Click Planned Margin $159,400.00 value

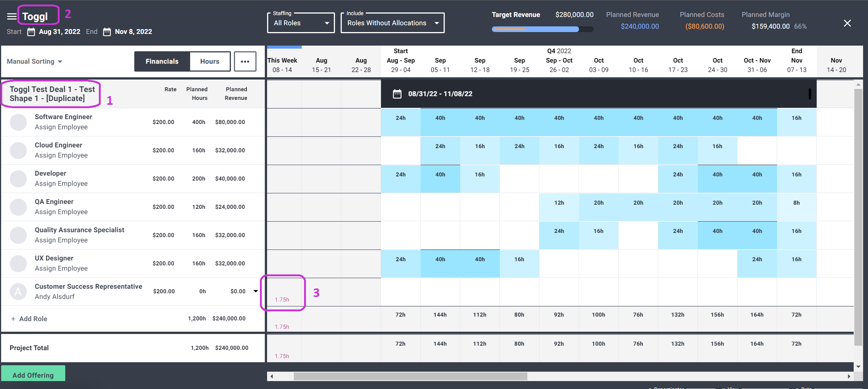[x=771, y=26]
